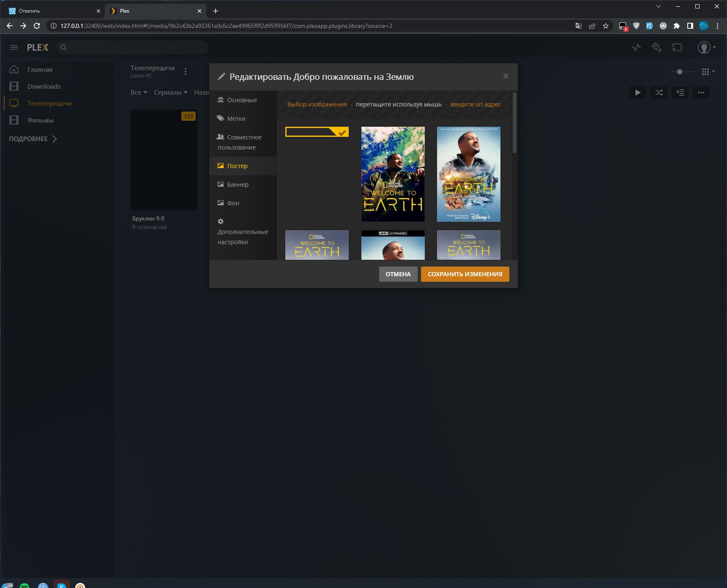Click the введите url адрес link
The height and width of the screenshot is (588, 727).
(x=476, y=104)
